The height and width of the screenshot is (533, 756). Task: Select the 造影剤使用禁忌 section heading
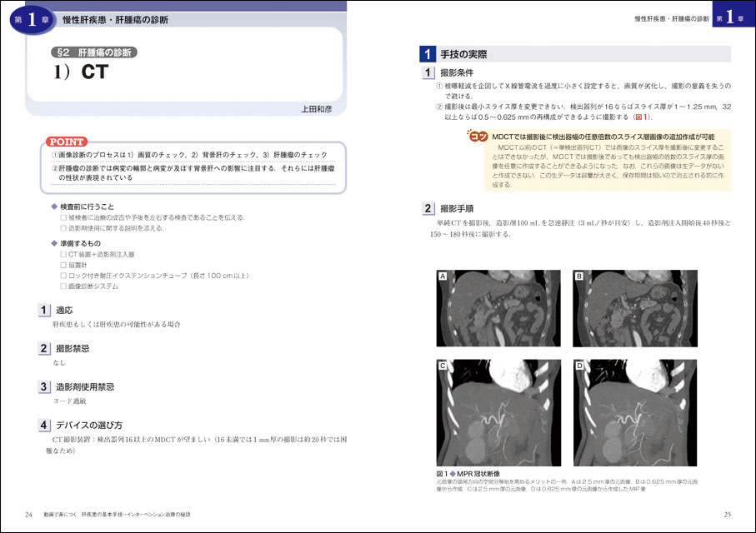tap(84, 386)
